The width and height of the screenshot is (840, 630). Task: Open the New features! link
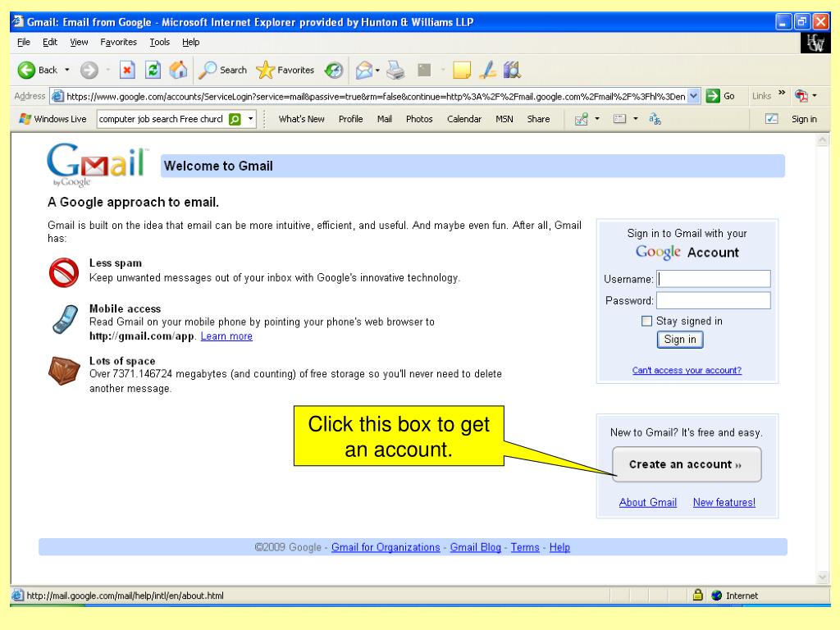(x=724, y=503)
